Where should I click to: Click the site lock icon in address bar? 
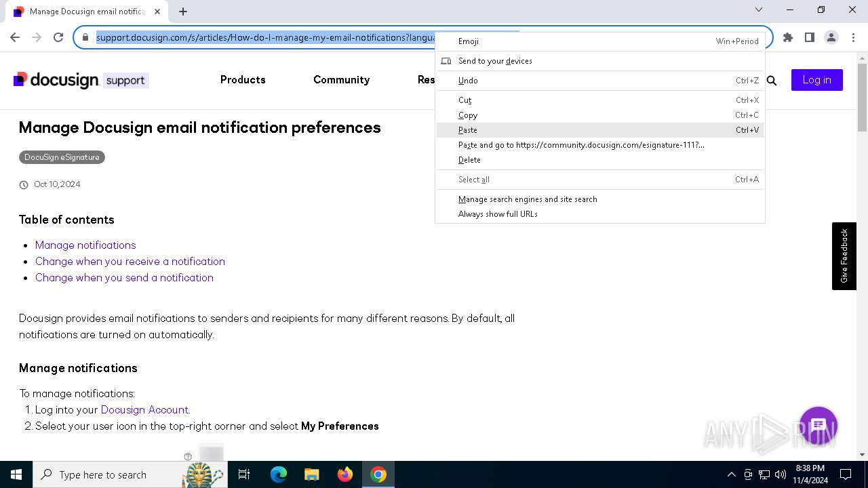pyautogui.click(x=85, y=37)
